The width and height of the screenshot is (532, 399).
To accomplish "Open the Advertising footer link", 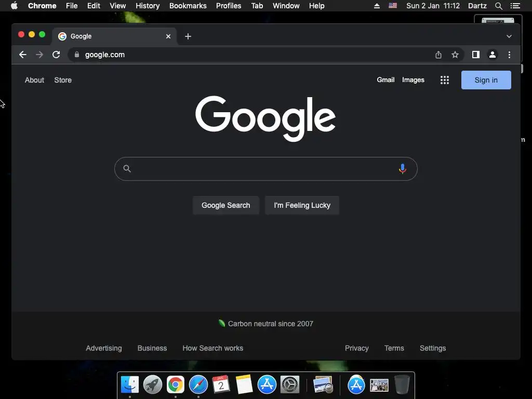I will pos(103,348).
